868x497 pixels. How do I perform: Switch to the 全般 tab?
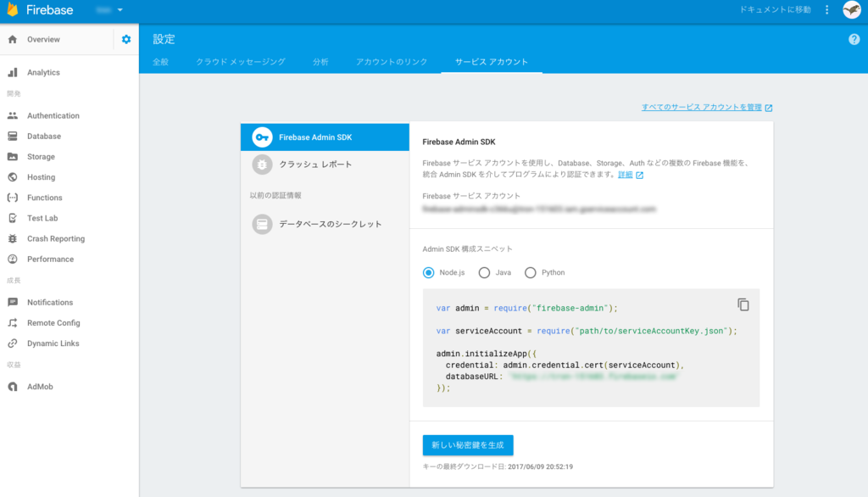click(x=160, y=62)
